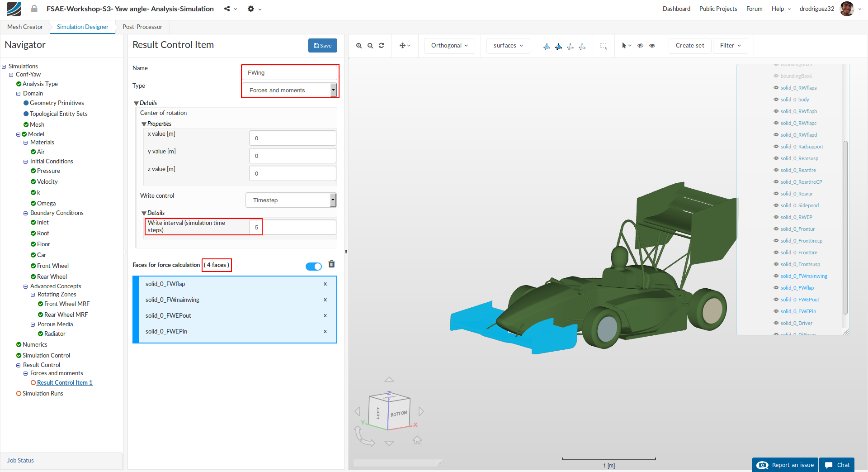Switch to the Post-Processor tab
868x472 pixels.
coord(142,27)
